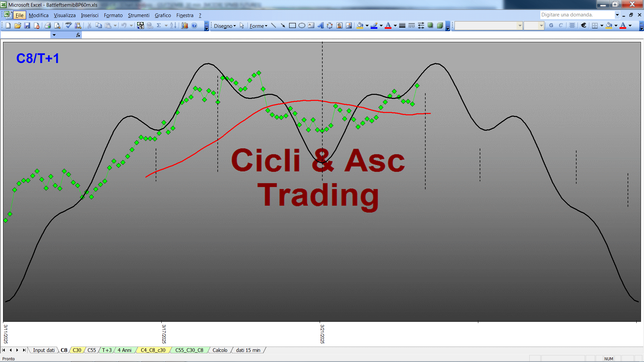Select the Rectangle drawing tool
Viewport: 644px width, 362px height.
coord(292,25)
